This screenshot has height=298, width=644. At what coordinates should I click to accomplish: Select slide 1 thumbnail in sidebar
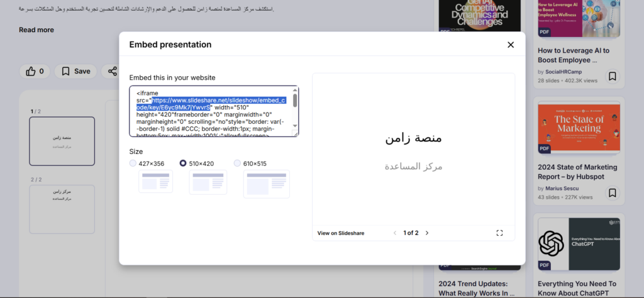coord(62,141)
